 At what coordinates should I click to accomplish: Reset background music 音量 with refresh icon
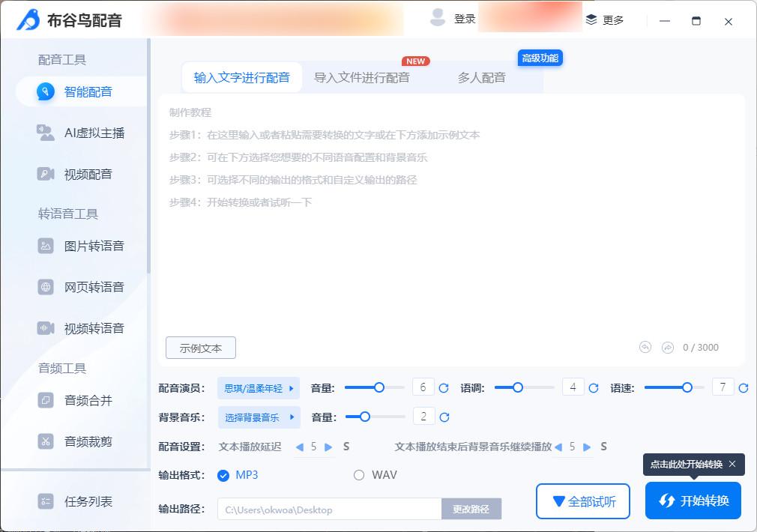tap(444, 417)
